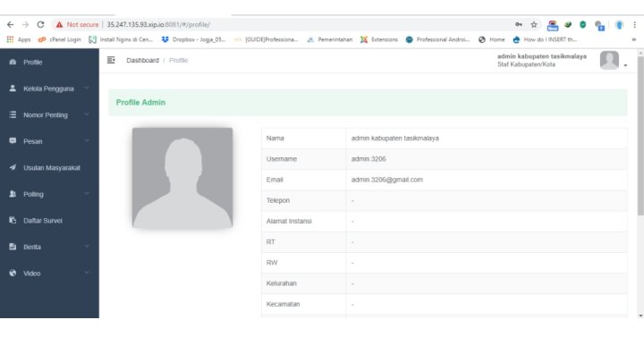Open Chrome three-dot menu

click(x=634, y=25)
